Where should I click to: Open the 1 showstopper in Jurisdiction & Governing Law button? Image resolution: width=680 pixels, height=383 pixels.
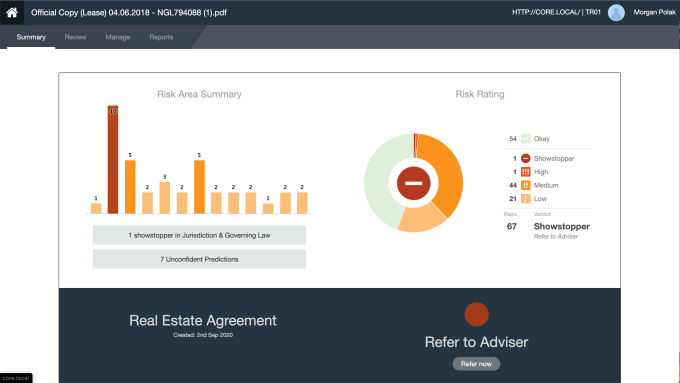[199, 235]
